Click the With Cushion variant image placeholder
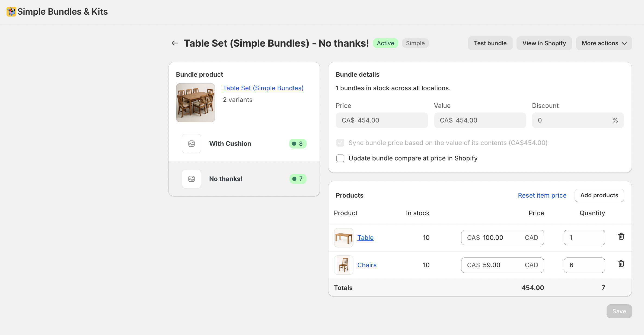 point(192,144)
